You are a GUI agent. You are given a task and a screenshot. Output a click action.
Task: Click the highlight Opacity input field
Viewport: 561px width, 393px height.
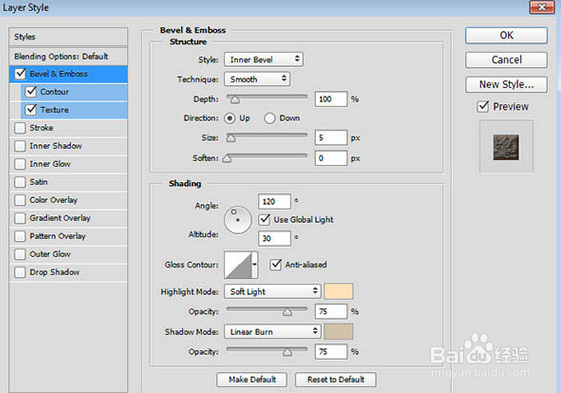[x=331, y=311]
